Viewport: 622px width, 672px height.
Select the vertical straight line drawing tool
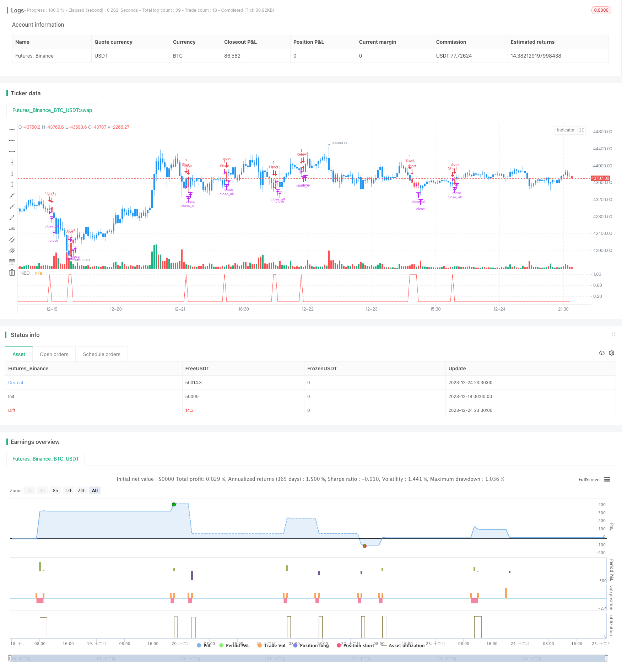(x=12, y=162)
